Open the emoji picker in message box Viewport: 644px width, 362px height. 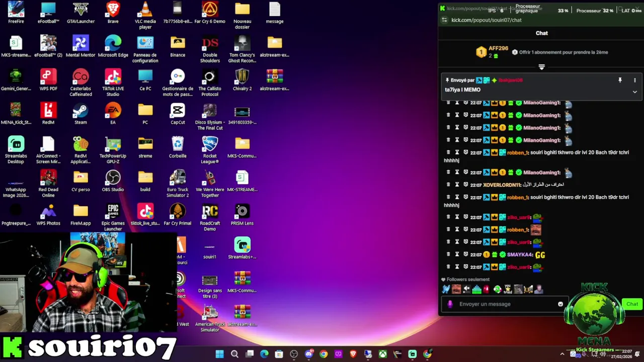(560, 304)
